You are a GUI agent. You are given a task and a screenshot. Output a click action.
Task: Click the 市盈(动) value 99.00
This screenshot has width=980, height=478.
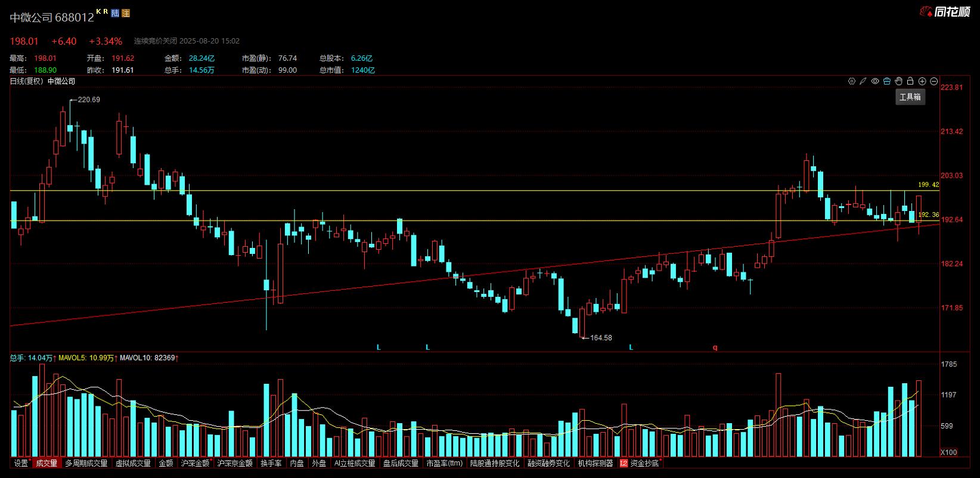point(287,70)
